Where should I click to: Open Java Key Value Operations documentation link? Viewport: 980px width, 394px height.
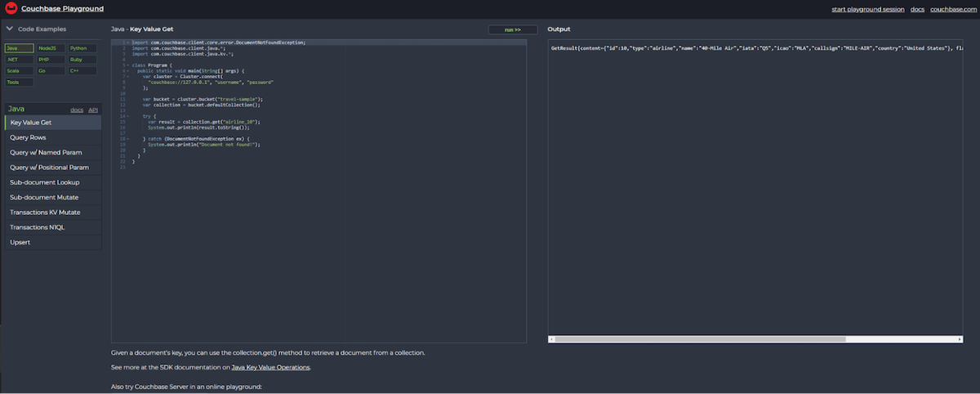point(270,368)
